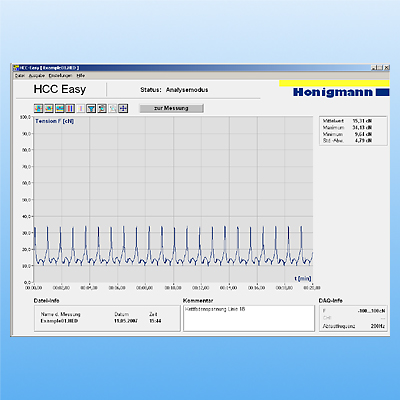
Task: Click the third colored graph toolbar icon
Action: click(x=60, y=108)
